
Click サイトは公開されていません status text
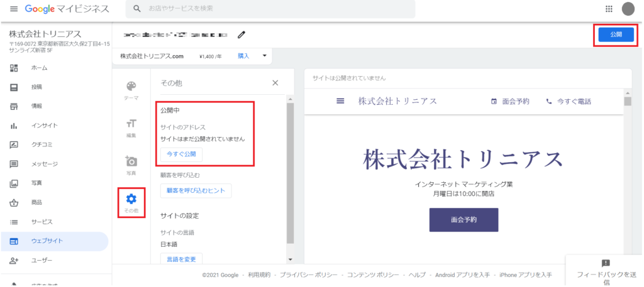click(349, 77)
